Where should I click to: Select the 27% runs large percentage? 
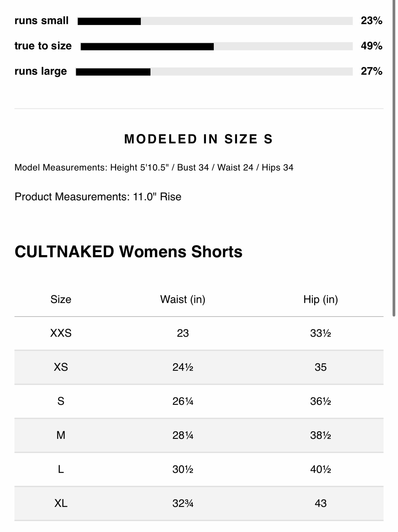coord(371,71)
